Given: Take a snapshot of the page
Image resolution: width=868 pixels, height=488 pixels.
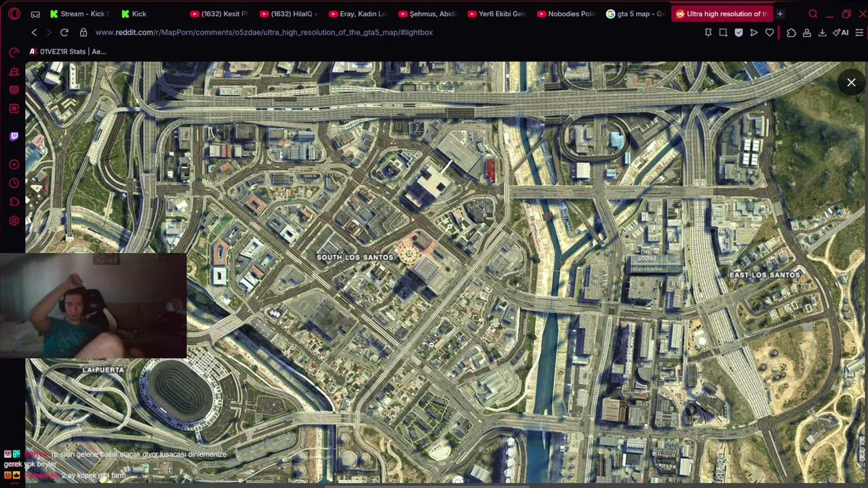Looking at the screenshot, I should (723, 33).
